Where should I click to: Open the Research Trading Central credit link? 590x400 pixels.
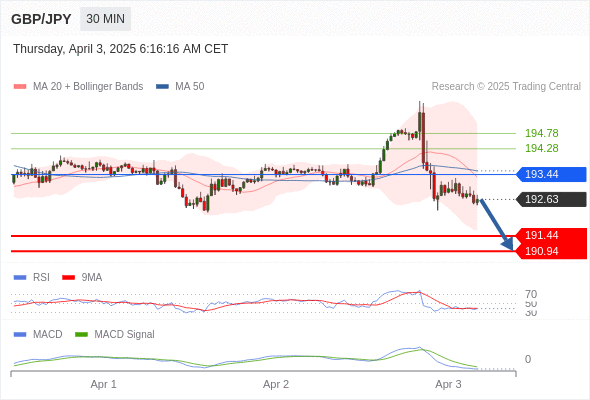[506, 87]
